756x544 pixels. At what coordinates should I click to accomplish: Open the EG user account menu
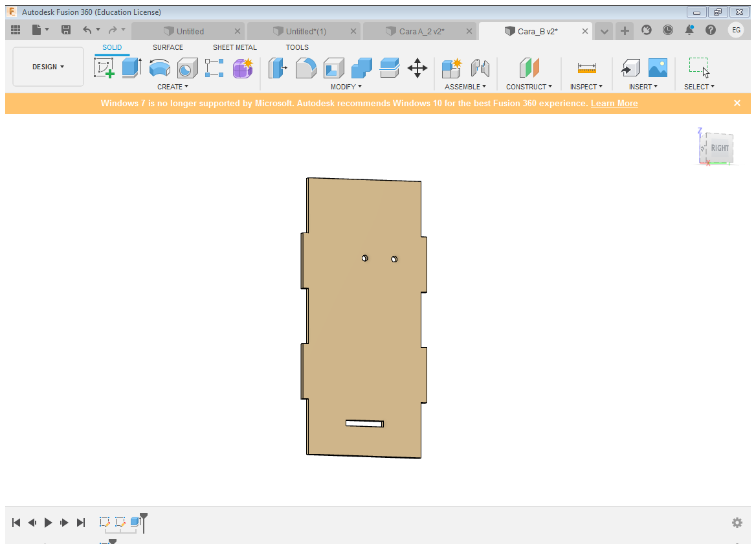point(736,30)
